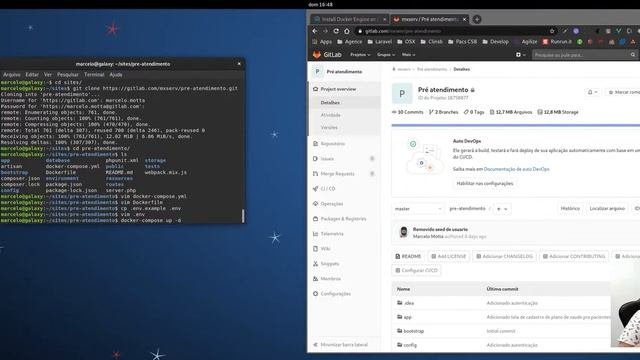The height and width of the screenshot is (360, 640).
Task: Open the plus create-new dropdown in navbar
Action: coord(520,55)
